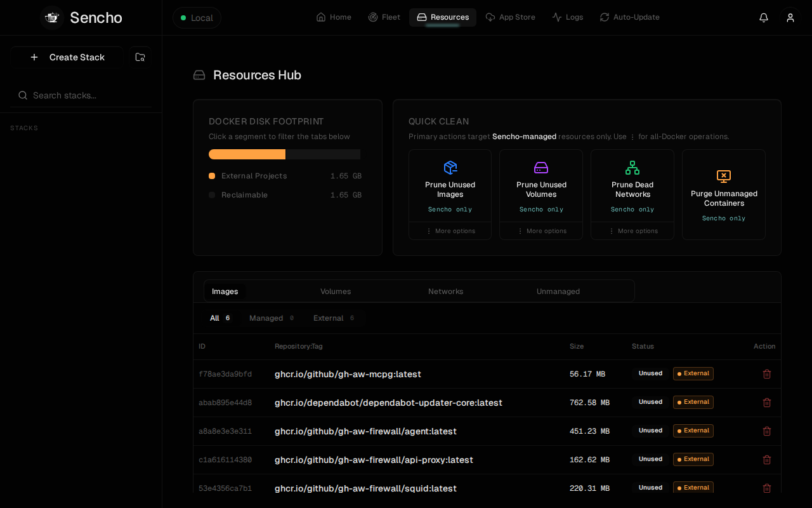This screenshot has height=508, width=812.
Task: Click gh-aw-firewall/squid:latest repository name
Action: [365, 488]
